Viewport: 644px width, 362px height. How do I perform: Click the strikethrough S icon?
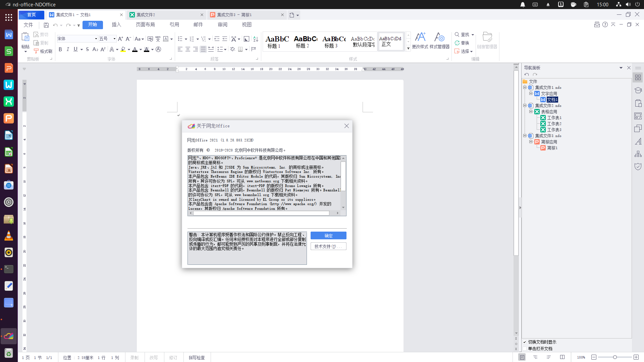[87, 49]
